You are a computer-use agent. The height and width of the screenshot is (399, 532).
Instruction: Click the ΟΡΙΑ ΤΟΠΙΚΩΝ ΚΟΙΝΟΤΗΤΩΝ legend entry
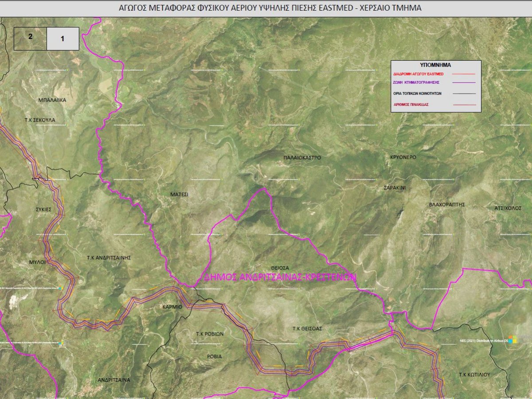[x=417, y=94]
